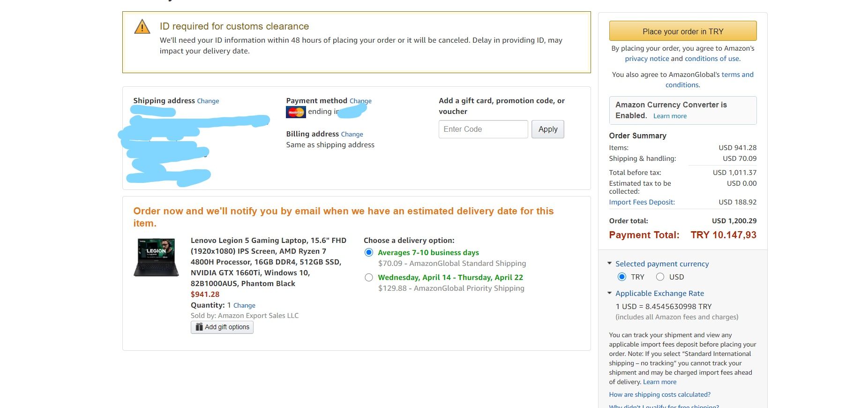Apply the entered promotion code
868x408 pixels.
pos(547,129)
